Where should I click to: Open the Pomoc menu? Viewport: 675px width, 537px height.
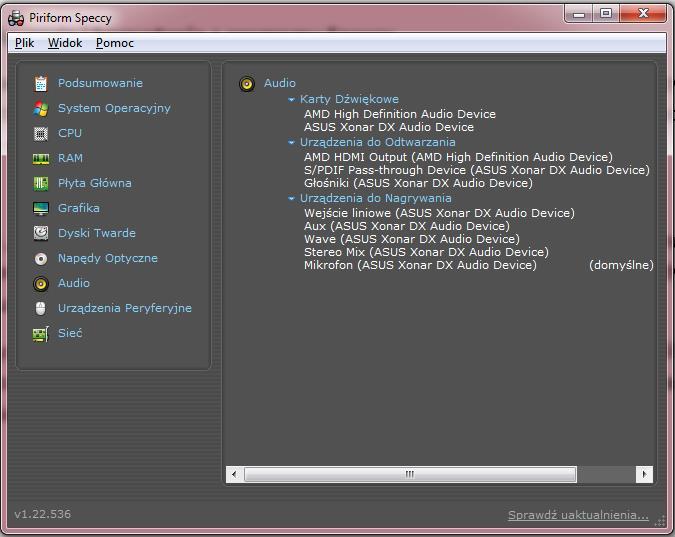point(115,43)
